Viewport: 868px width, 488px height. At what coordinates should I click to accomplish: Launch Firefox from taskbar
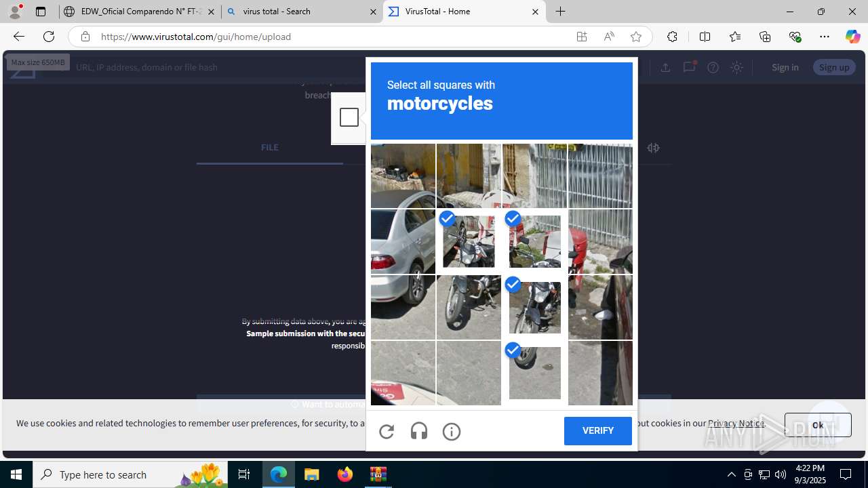(345, 474)
